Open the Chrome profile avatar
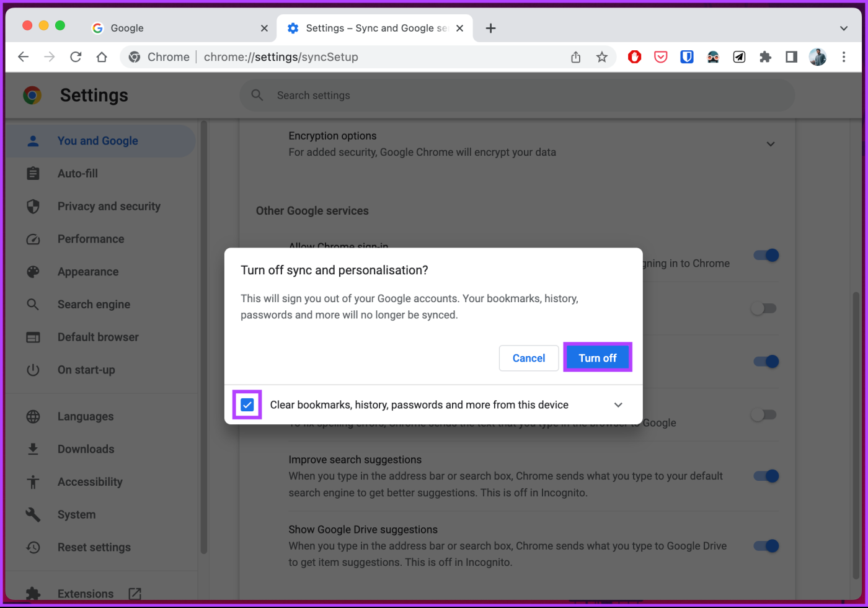This screenshot has width=868, height=608. tap(817, 56)
